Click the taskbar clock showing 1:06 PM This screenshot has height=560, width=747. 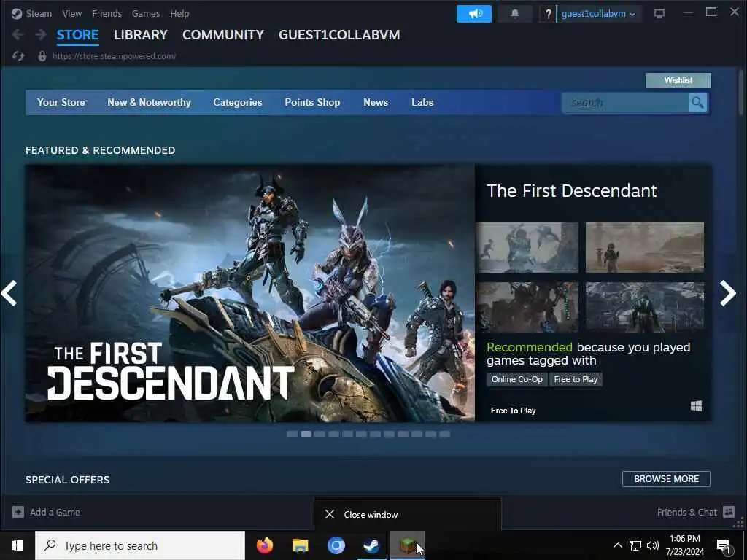(x=684, y=545)
